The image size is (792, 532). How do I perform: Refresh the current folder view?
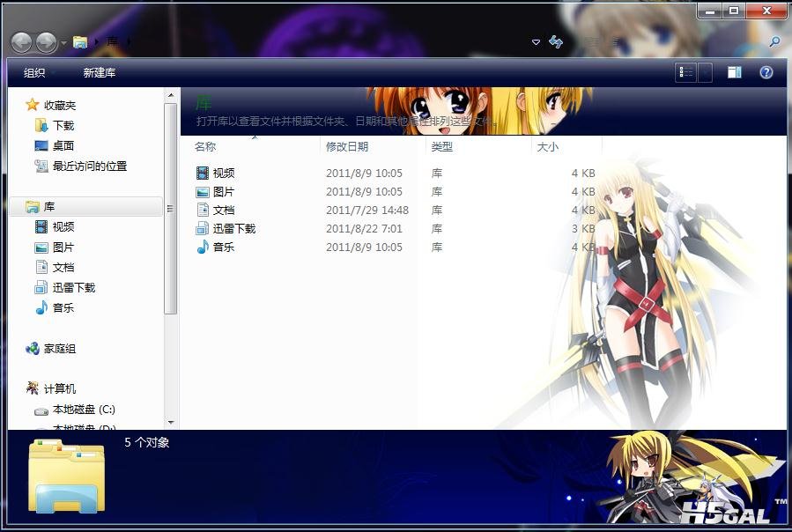556,42
